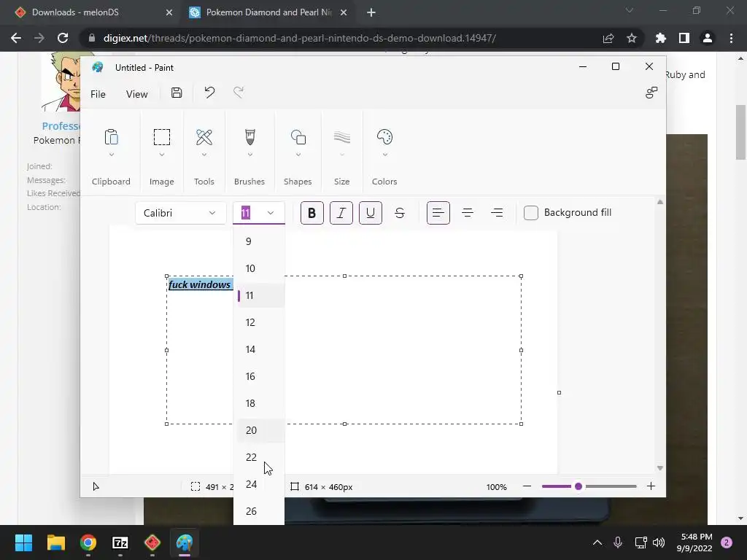Select font size 14
747x560 pixels.
pyautogui.click(x=259, y=349)
